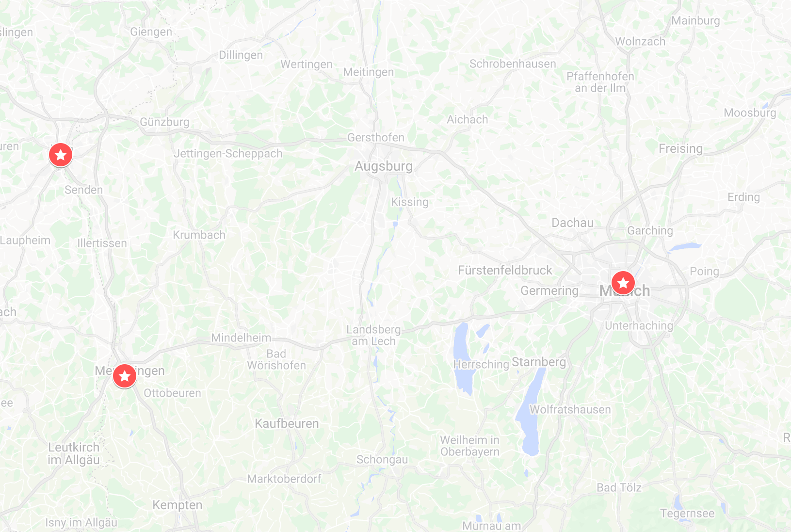The width and height of the screenshot is (791, 532).
Task: Click the Erding town label
Action: [x=743, y=197]
